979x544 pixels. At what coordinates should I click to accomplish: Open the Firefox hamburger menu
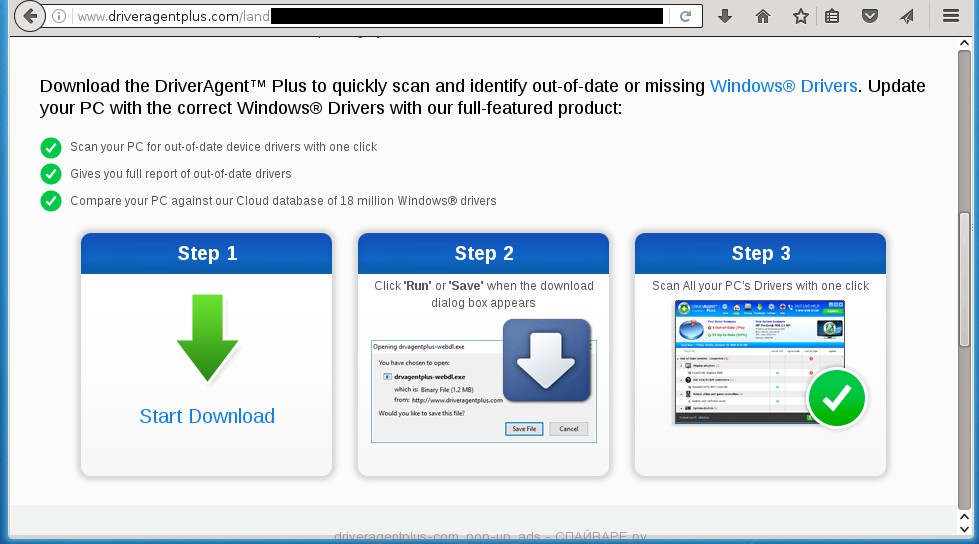pos(950,16)
